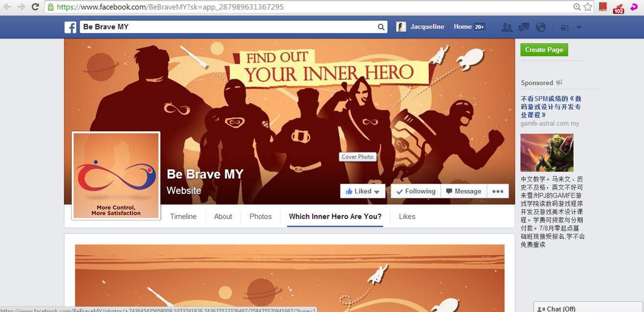644x312 pixels.
Task: Click the Following button
Action: [416, 191]
